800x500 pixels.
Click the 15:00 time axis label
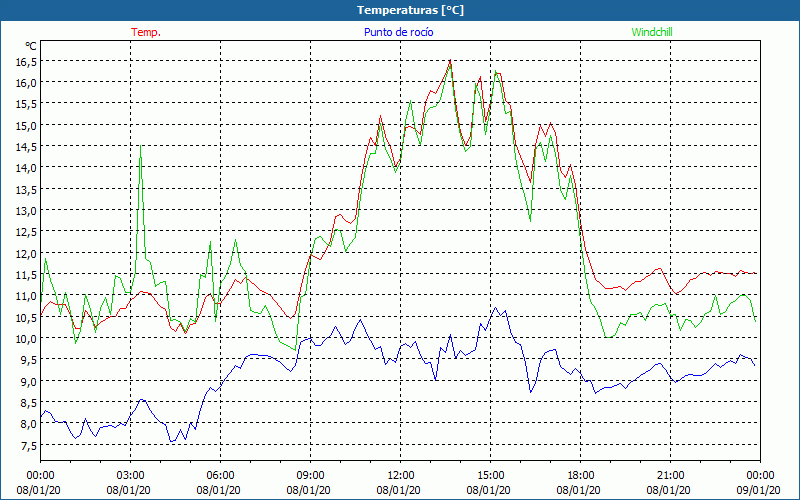point(491,476)
